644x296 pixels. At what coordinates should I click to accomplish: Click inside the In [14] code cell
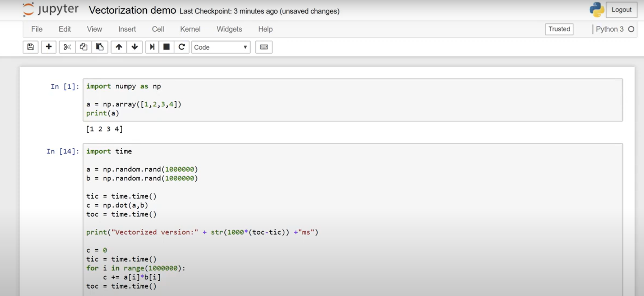pyautogui.click(x=353, y=220)
